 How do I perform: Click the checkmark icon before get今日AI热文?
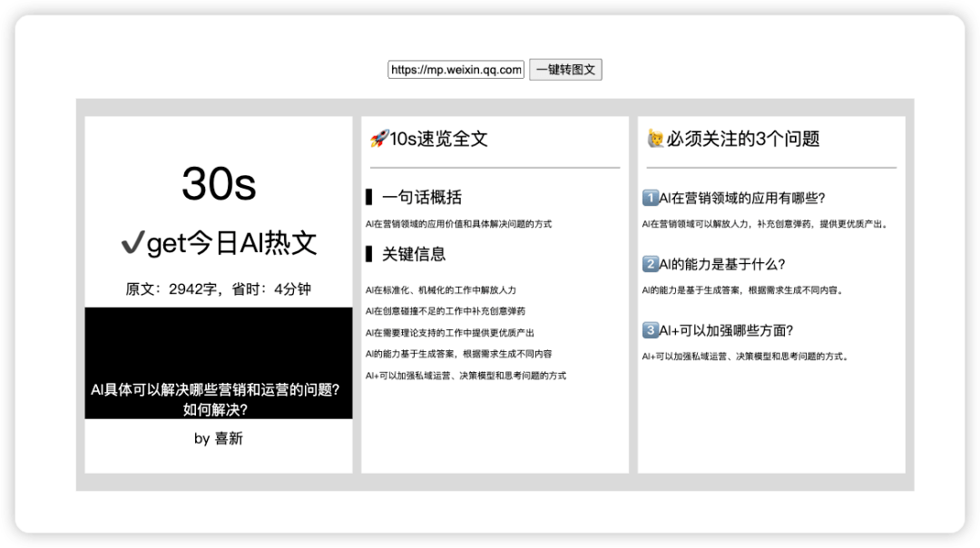coord(132,243)
